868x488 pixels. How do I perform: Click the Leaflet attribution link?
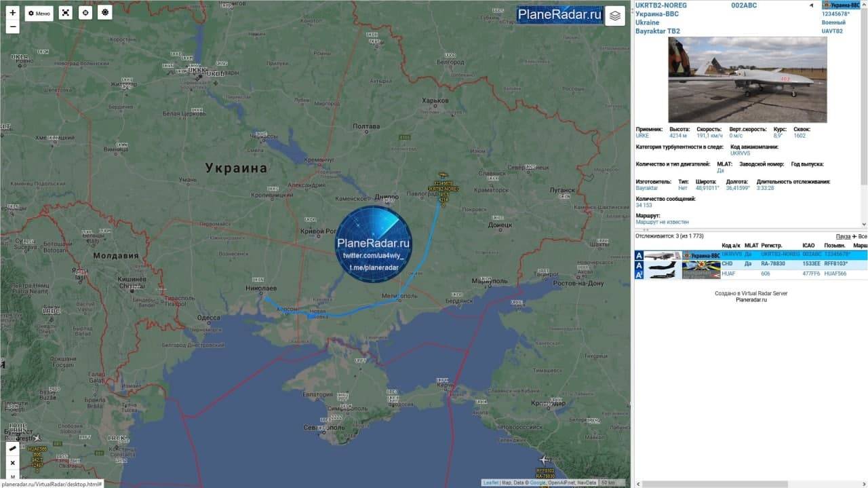[490, 483]
